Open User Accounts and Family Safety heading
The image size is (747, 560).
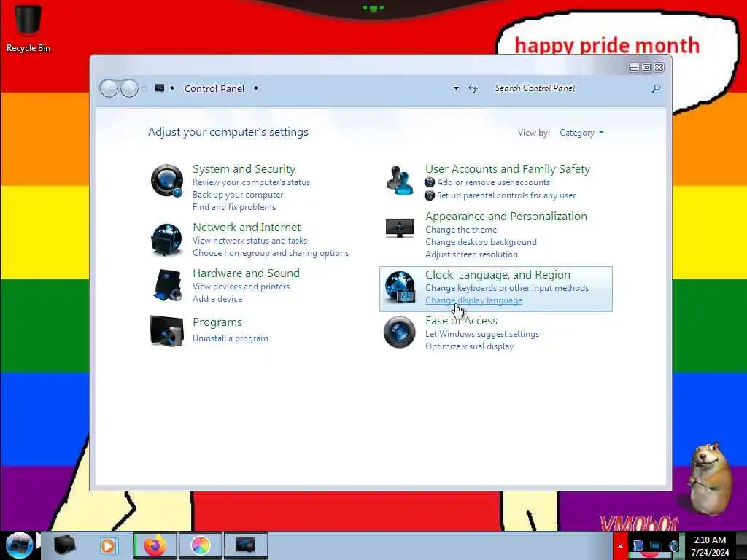508,169
